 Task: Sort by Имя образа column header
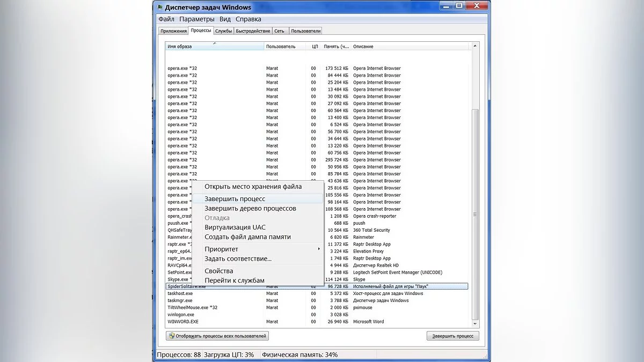click(x=215, y=47)
